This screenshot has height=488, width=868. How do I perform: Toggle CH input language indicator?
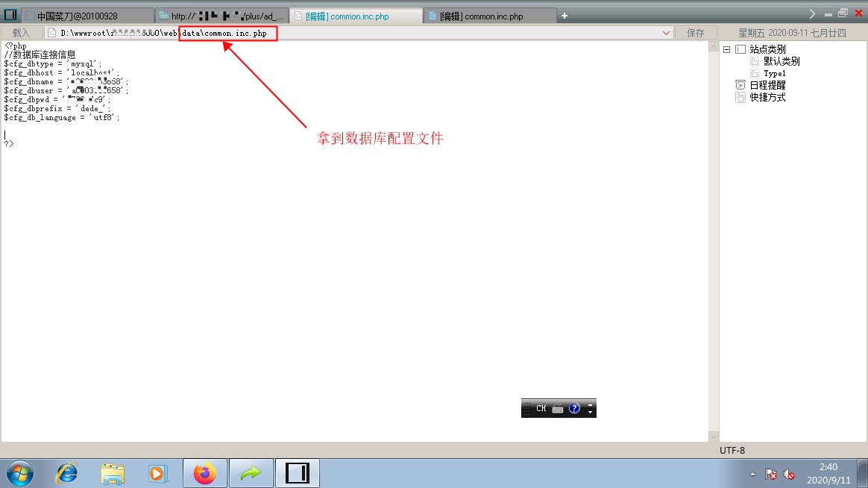(x=541, y=408)
